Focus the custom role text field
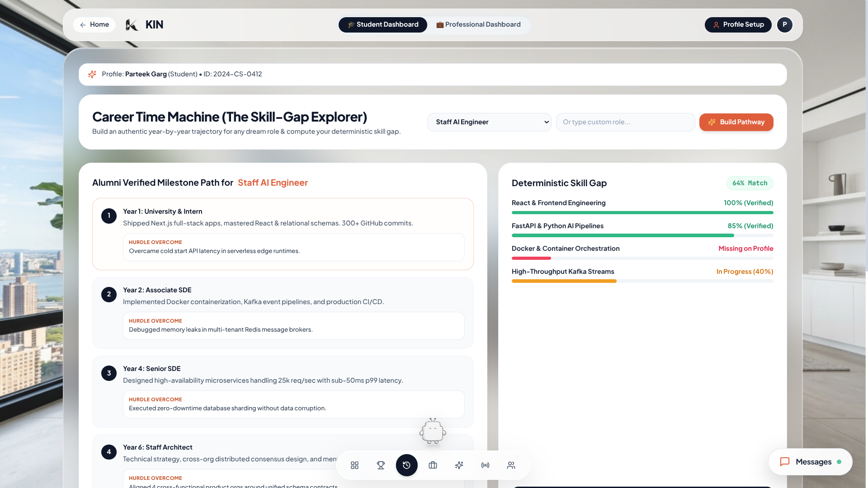The width and height of the screenshot is (868, 488). [625, 122]
